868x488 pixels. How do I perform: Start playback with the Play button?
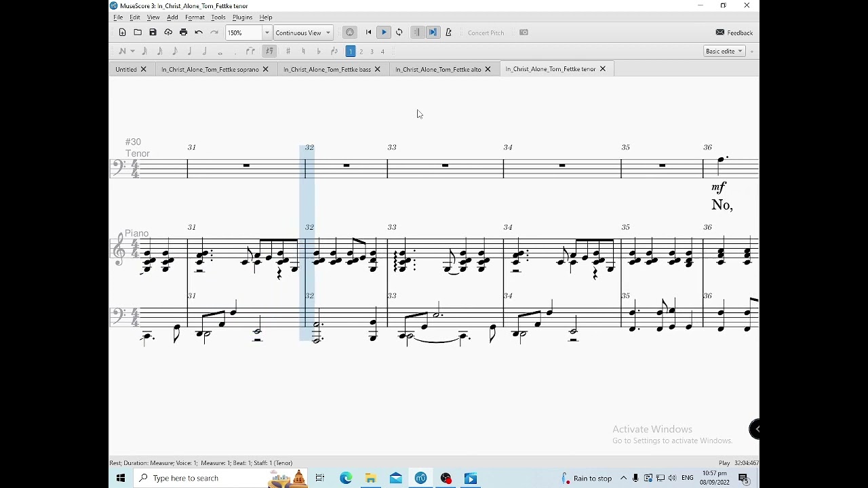tap(384, 33)
